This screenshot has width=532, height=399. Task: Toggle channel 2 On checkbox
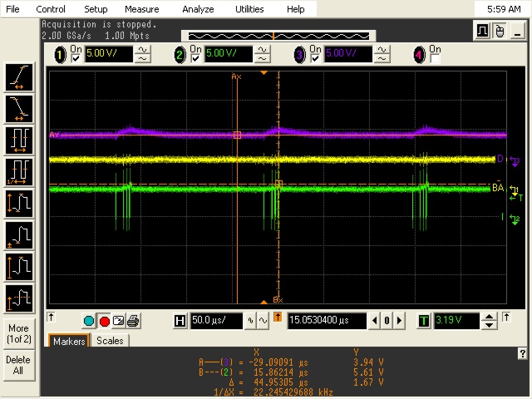coord(195,59)
